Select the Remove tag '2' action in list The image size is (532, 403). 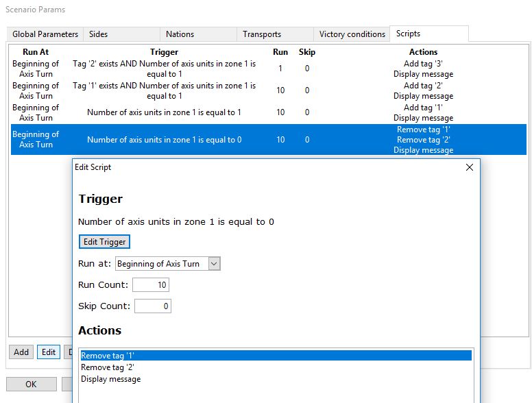pyautogui.click(x=108, y=367)
